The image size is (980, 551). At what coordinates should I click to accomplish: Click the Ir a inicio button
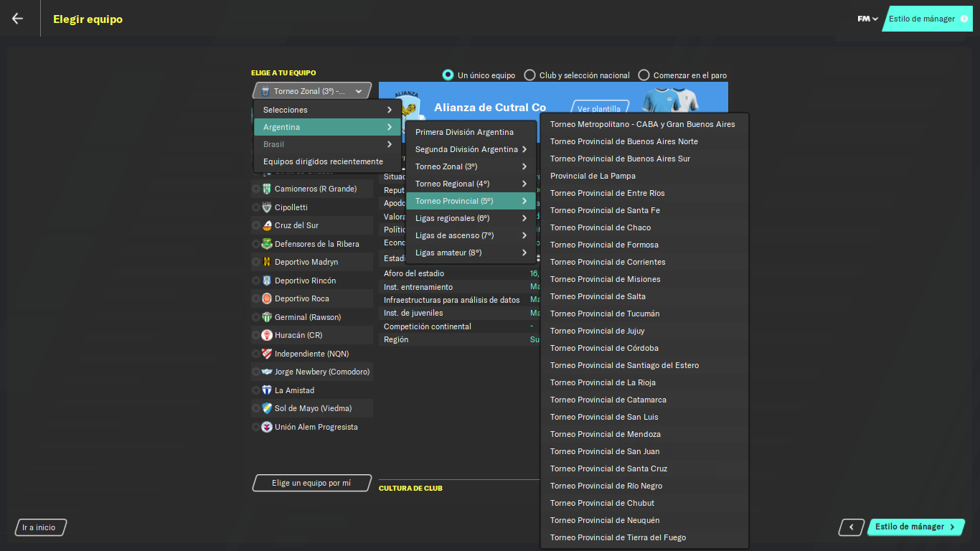click(40, 527)
